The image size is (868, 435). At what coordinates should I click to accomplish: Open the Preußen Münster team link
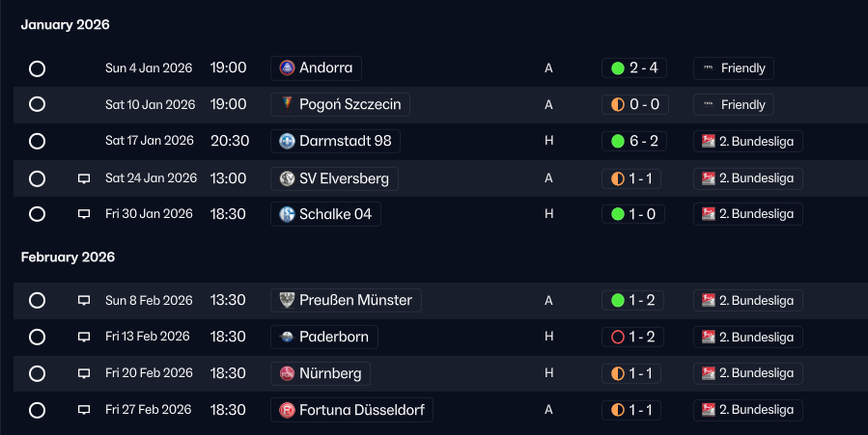[346, 300]
